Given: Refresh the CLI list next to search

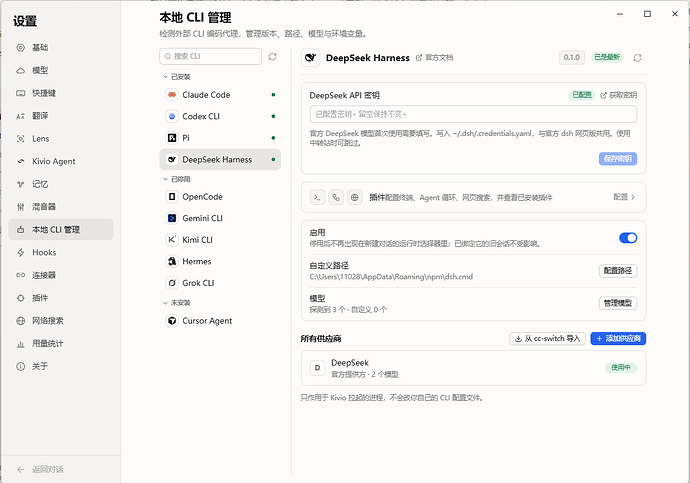Looking at the screenshot, I should pos(272,56).
